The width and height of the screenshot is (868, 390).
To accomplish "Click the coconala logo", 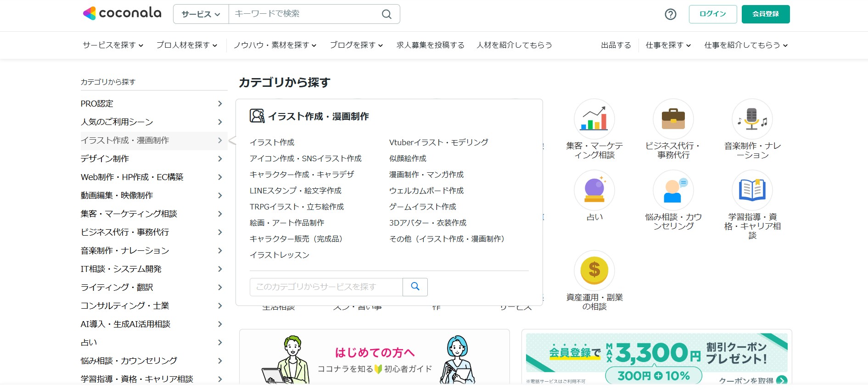I will [x=122, y=13].
